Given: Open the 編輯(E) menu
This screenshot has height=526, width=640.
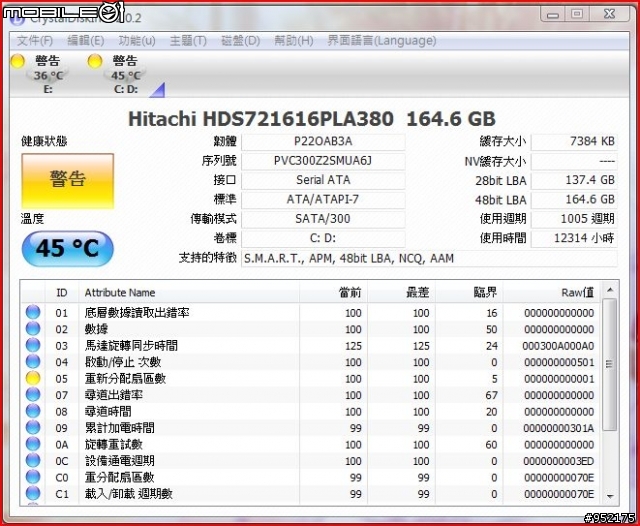Looking at the screenshot, I should [86, 41].
